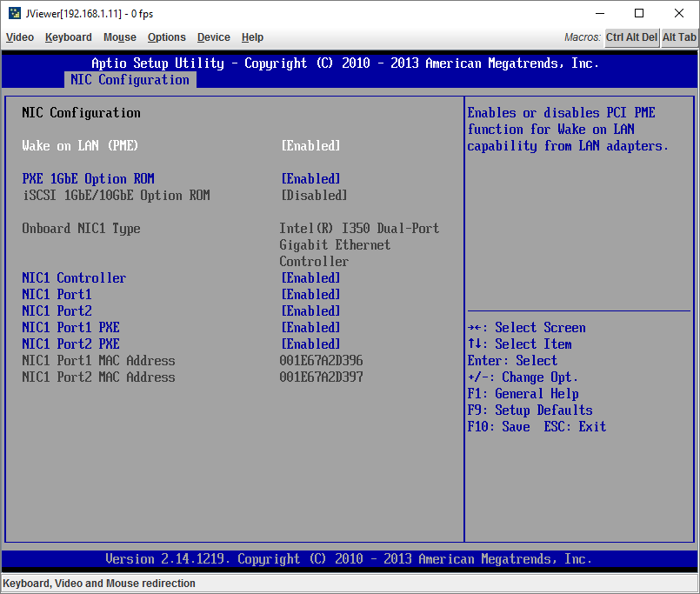Toggle NIC1 Port2 enabled state

tap(56, 310)
